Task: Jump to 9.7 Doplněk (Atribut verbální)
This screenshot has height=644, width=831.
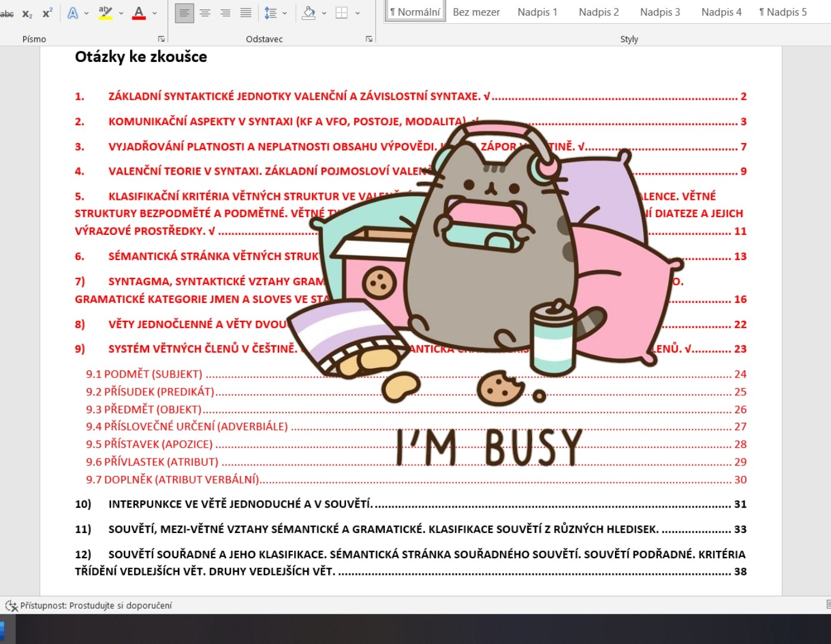Action: 416,479
